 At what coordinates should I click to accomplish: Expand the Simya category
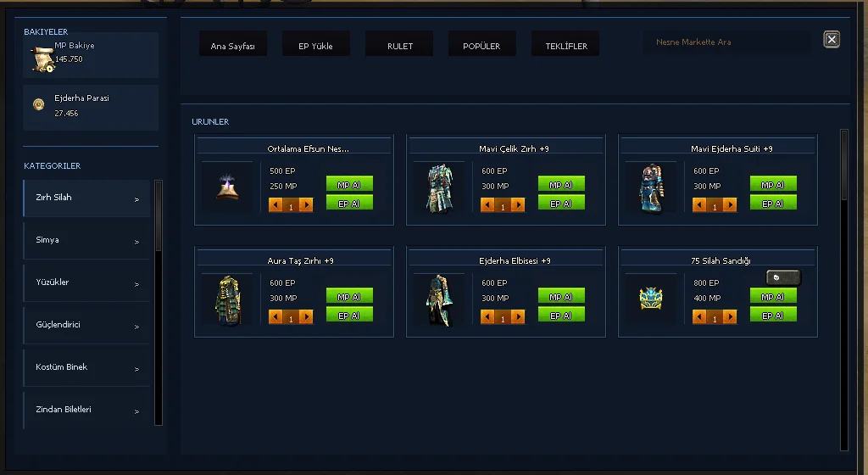[x=86, y=240]
